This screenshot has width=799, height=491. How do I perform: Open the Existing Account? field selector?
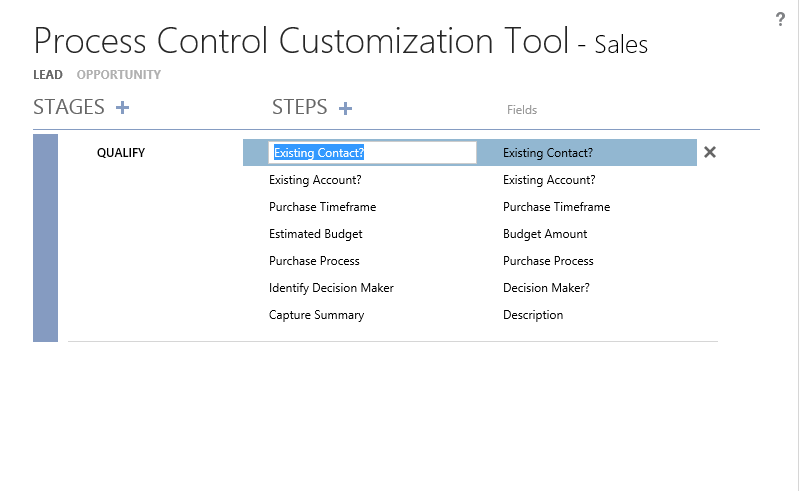point(549,180)
